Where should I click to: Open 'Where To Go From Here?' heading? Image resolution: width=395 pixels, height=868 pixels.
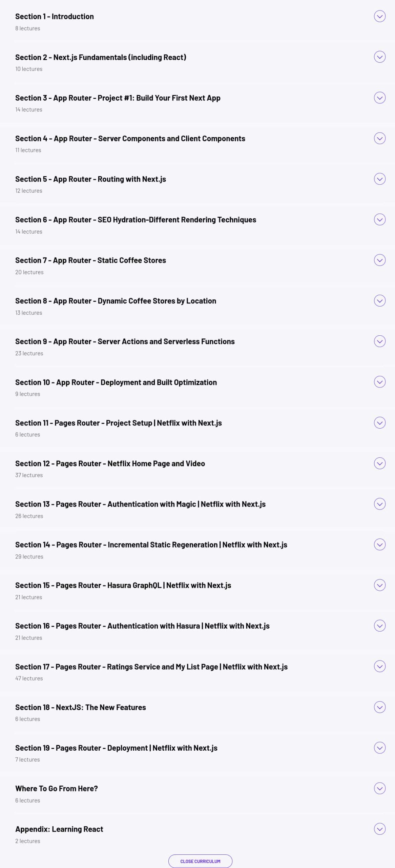[57, 789]
